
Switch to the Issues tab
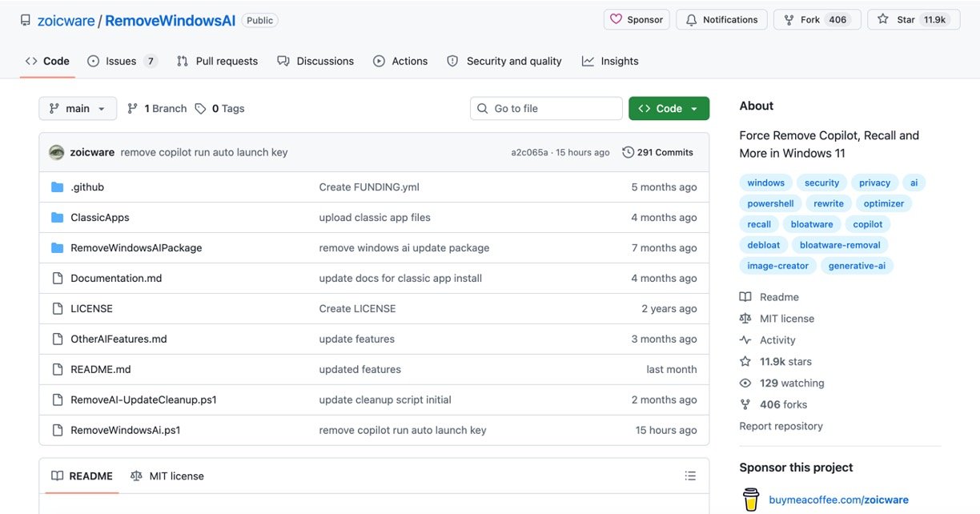tap(122, 61)
